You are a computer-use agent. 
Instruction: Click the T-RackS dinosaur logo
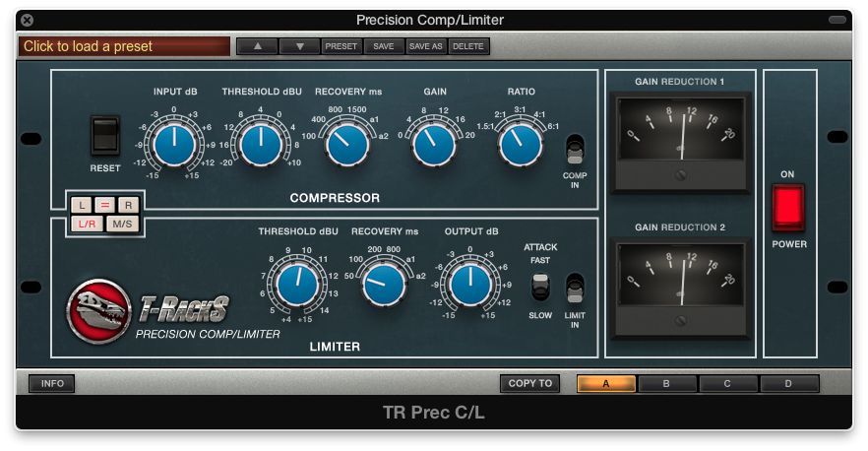pos(99,311)
